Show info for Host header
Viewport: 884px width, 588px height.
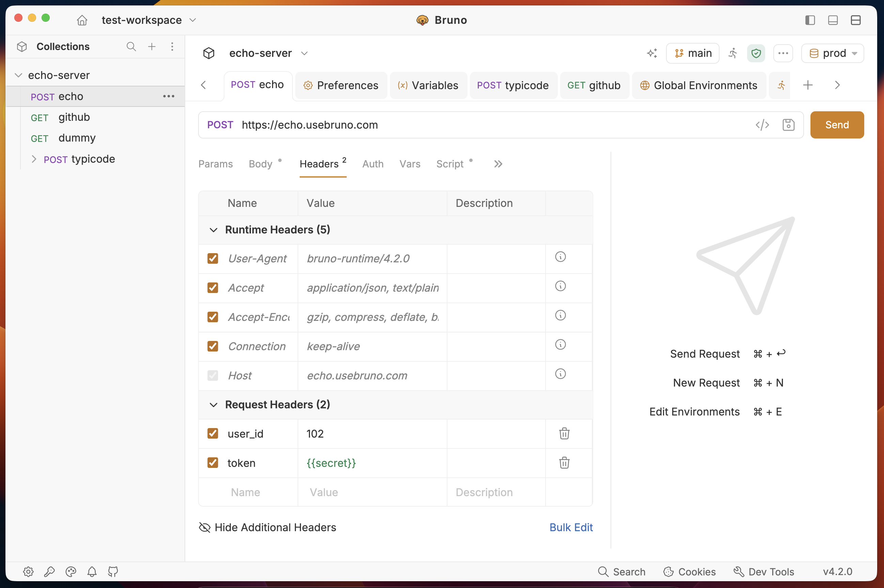(560, 374)
